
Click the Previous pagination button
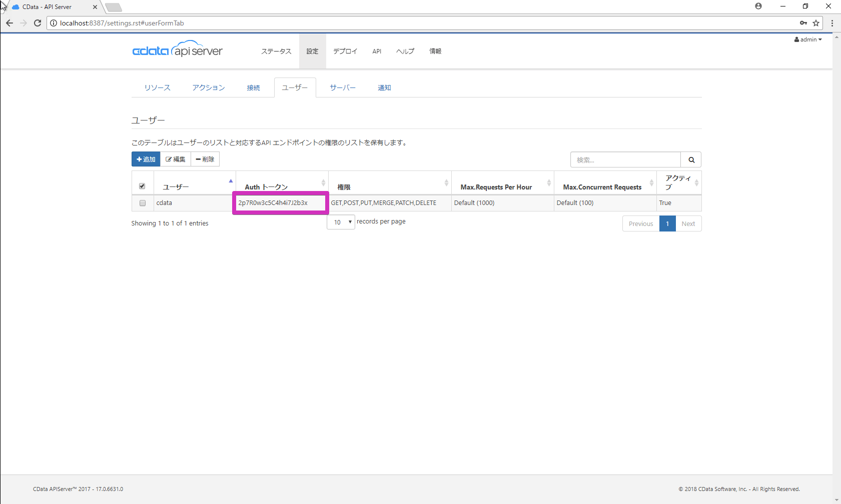641,223
